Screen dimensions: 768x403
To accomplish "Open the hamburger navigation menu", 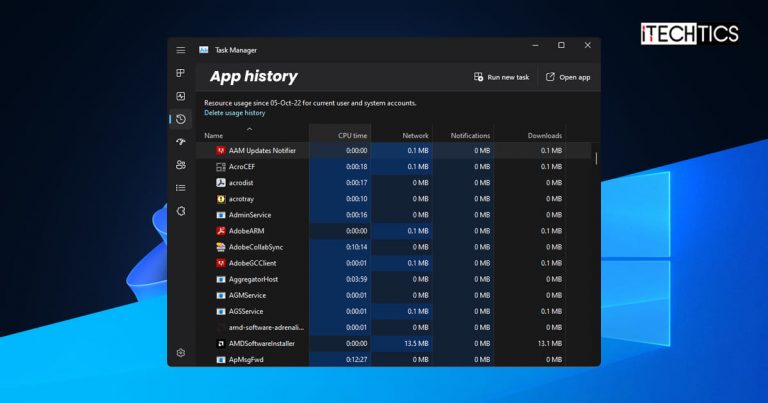I will [181, 50].
